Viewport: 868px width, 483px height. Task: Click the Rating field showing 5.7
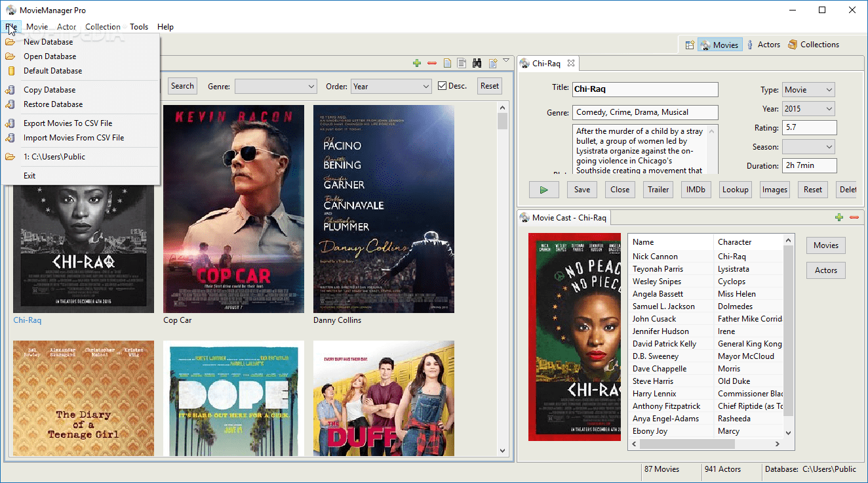(810, 128)
